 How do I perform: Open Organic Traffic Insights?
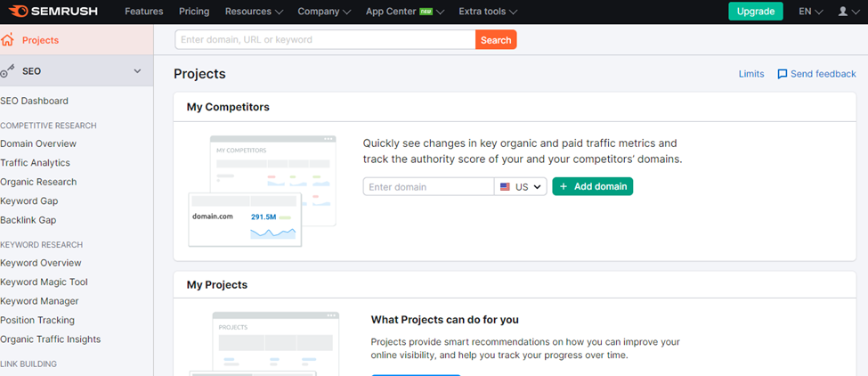[51, 339]
